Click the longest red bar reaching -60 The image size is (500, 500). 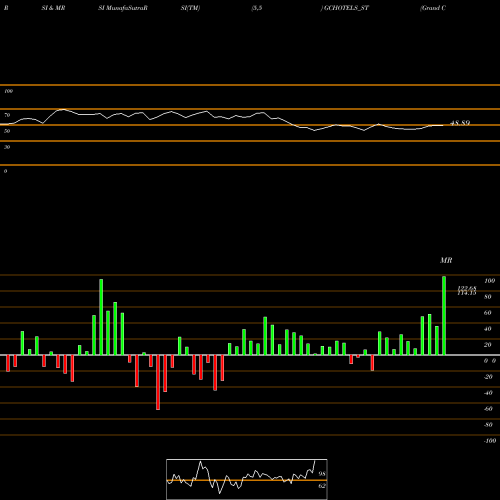coord(158,382)
